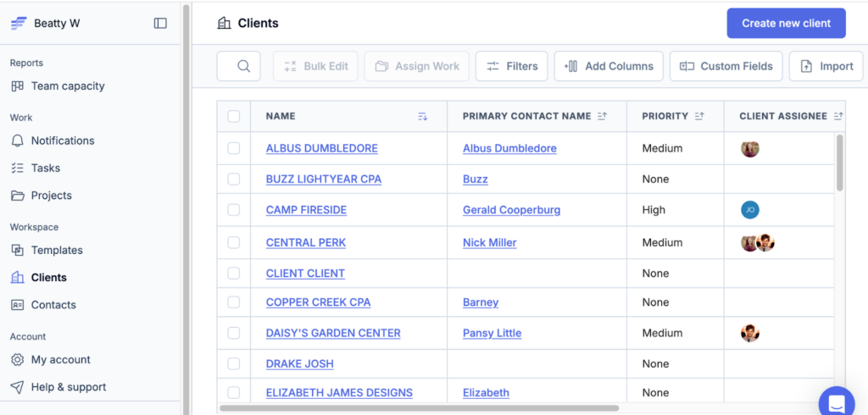
Task: Click the Assign Work button
Action: [417, 66]
